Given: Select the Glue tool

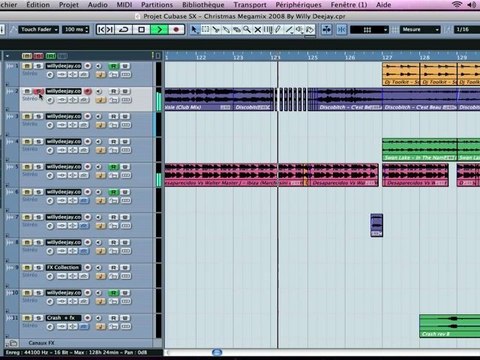Looking at the screenshot, I should tap(226, 30).
